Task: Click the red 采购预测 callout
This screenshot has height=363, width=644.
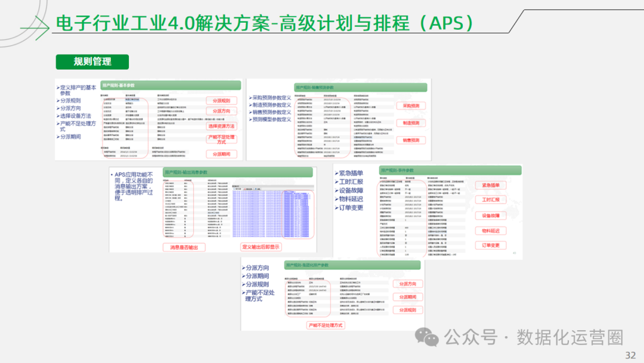Action: point(411,106)
